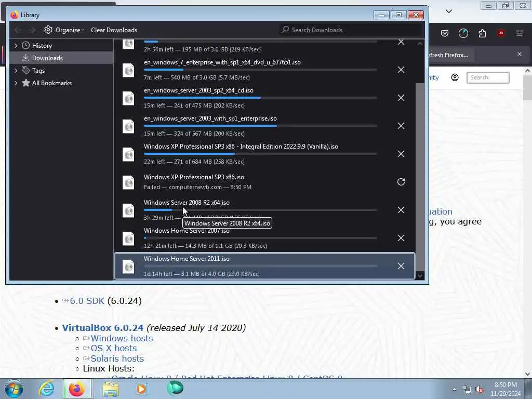Click the file icon of Windows Home Server 2011.iso
The height and width of the screenshot is (399, 532).
click(128, 267)
